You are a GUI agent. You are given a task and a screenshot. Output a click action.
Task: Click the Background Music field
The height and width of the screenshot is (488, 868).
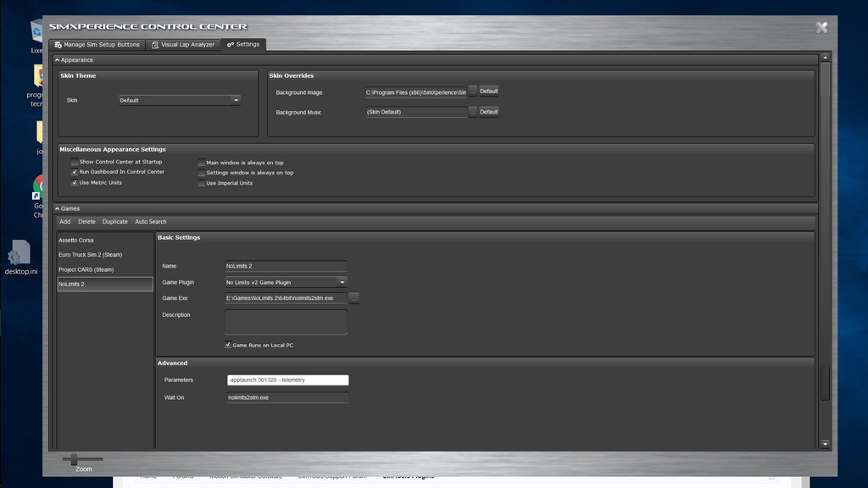pyautogui.click(x=415, y=112)
